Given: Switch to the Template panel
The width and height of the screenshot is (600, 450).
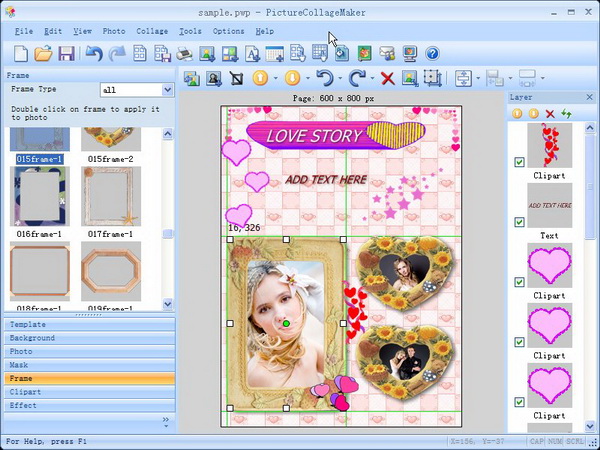Looking at the screenshot, I should (28, 325).
